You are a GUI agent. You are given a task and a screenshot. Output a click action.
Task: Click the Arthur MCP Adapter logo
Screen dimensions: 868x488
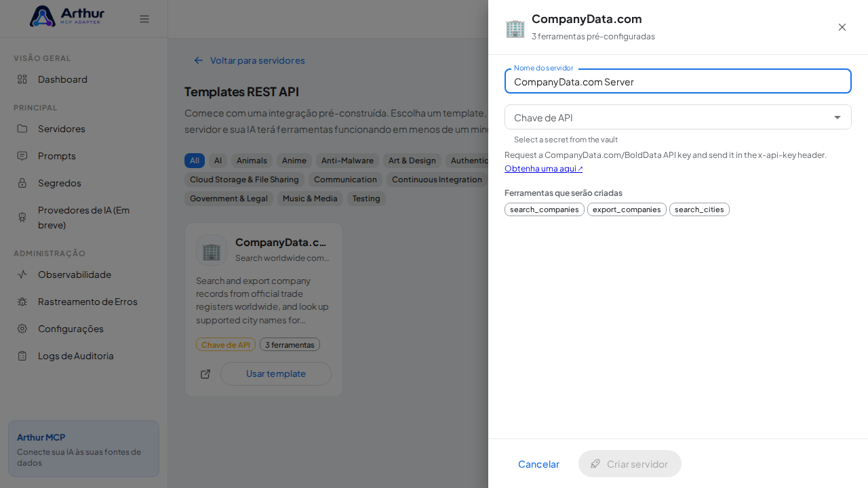tap(67, 16)
